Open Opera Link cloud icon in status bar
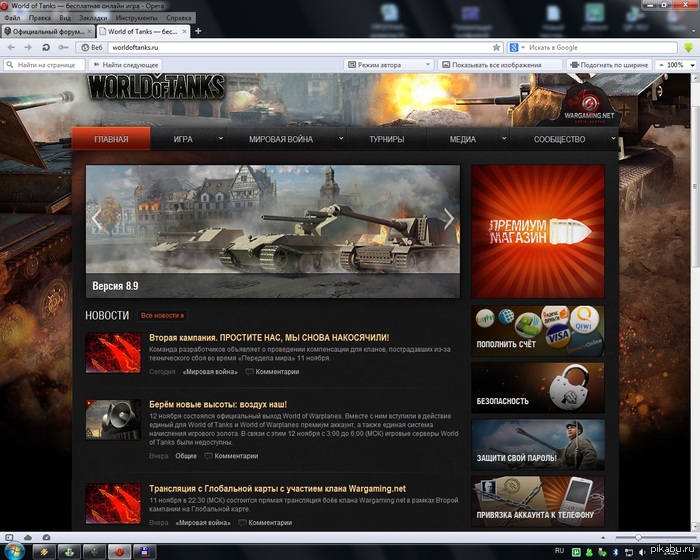This screenshot has width=700, height=560. tap(28, 537)
